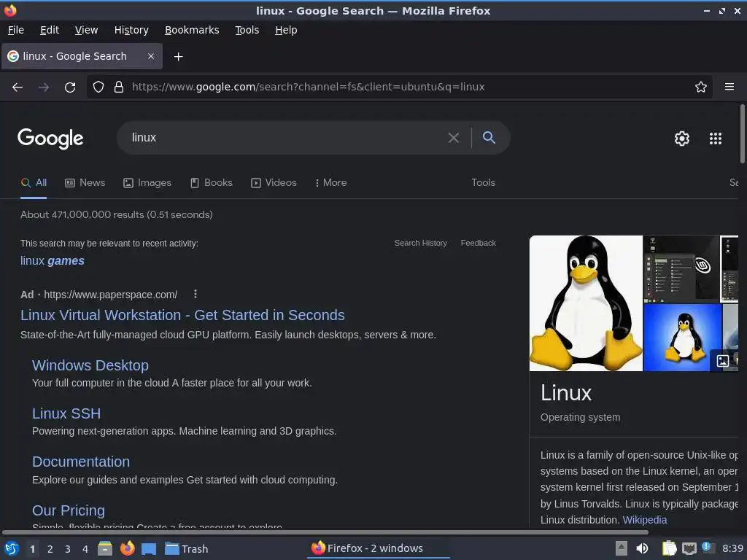Open the Bookmarks menu
747x560 pixels.
(x=192, y=30)
